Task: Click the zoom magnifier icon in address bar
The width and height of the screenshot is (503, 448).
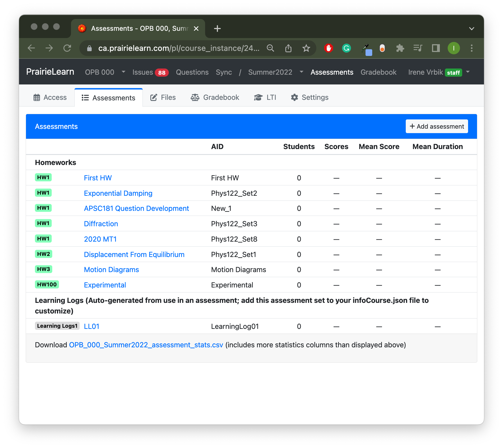Action: pyautogui.click(x=270, y=48)
